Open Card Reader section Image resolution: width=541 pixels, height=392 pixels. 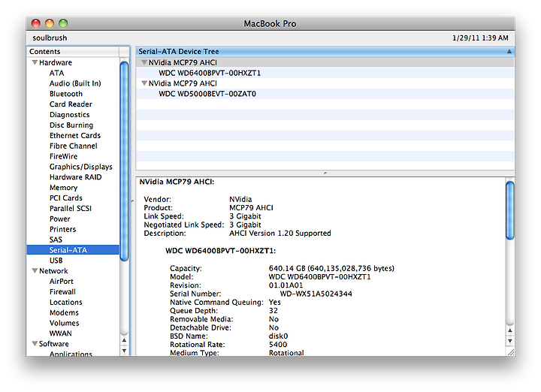coord(71,104)
